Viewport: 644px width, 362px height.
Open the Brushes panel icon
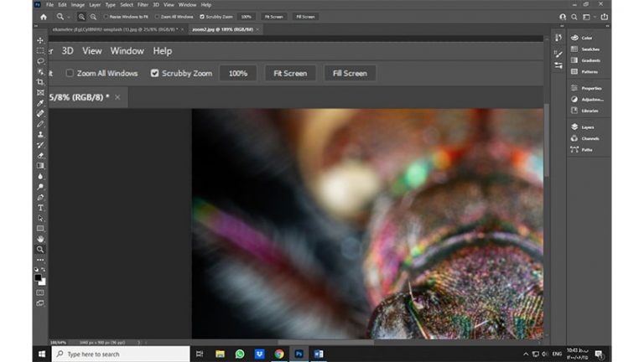558,54
